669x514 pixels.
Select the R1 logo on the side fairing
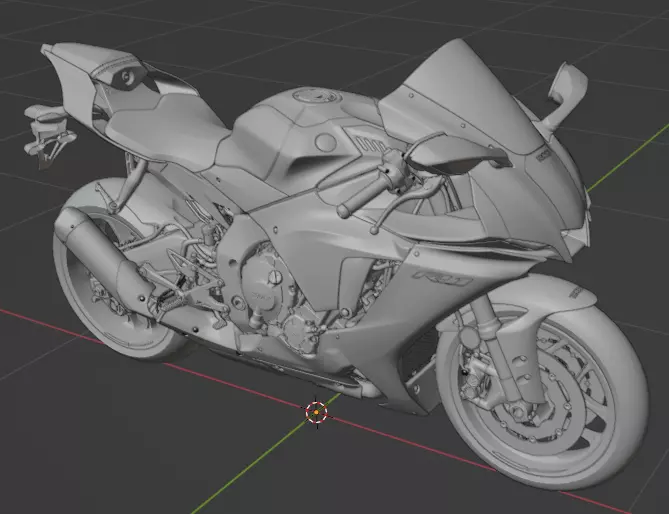click(444, 278)
